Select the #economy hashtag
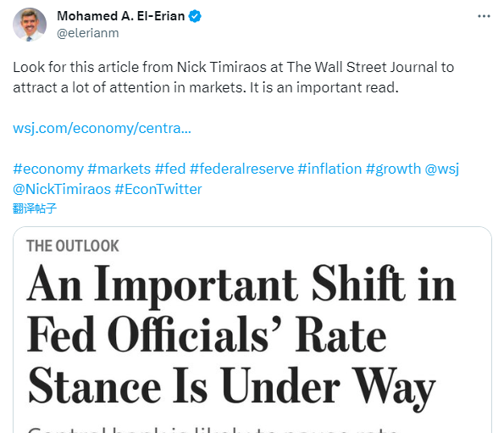The height and width of the screenshot is (433, 504). point(48,169)
